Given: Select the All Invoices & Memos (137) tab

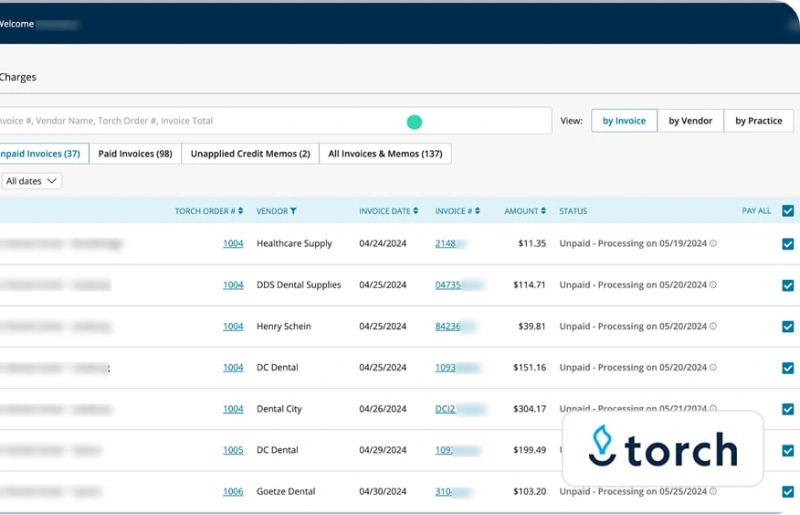Looking at the screenshot, I should (x=385, y=154).
